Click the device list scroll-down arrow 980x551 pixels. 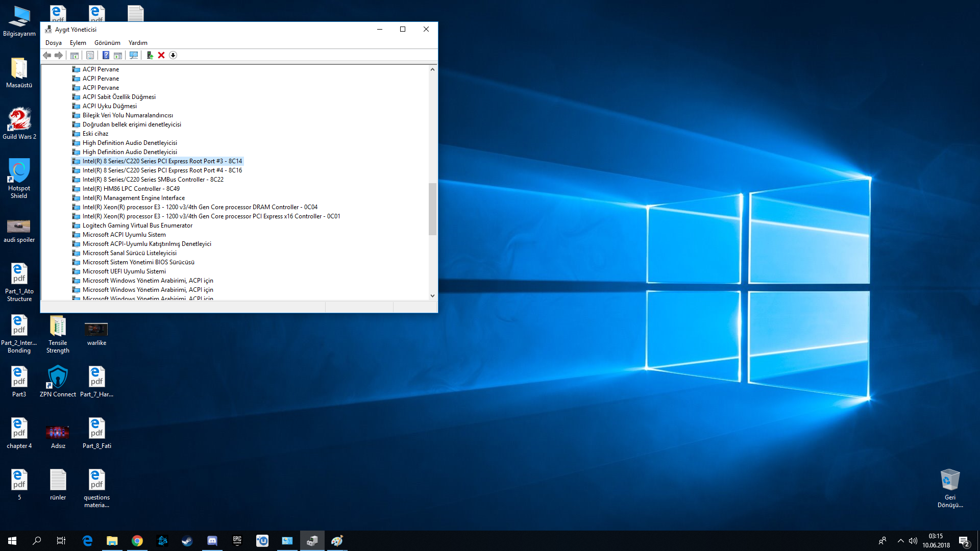pyautogui.click(x=432, y=295)
